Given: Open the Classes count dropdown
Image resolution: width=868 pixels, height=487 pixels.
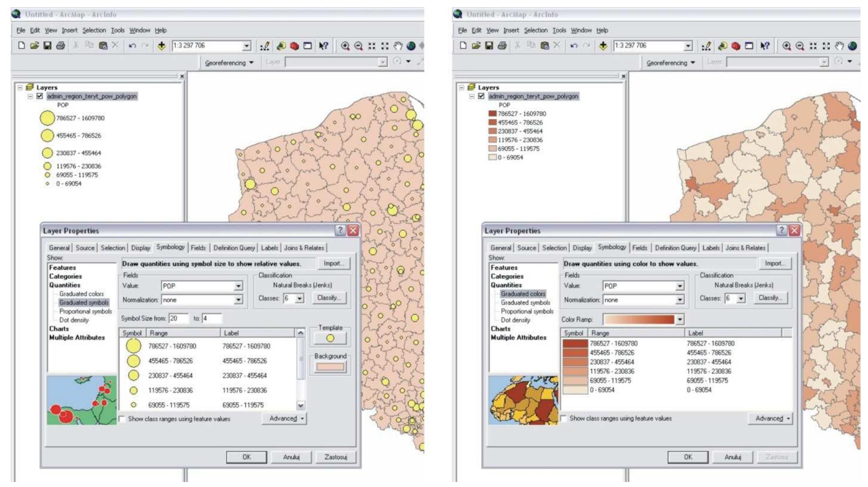Looking at the screenshot, I should coord(300,299).
